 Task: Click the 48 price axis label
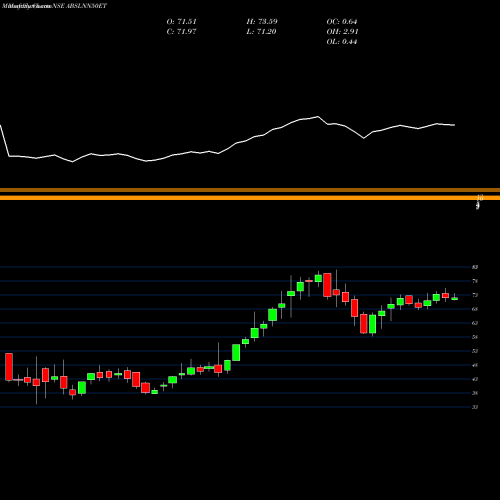[x=475, y=365]
